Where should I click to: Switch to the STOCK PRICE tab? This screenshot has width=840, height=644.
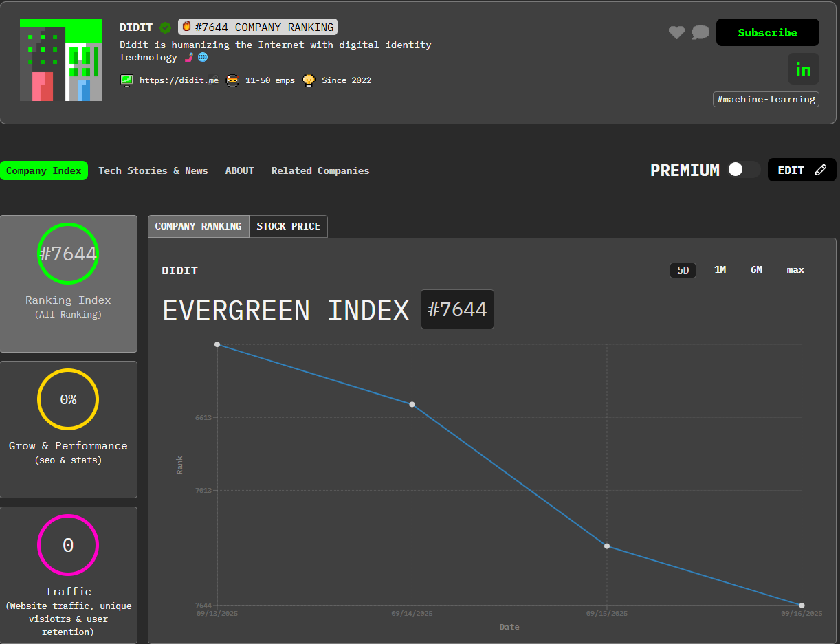(x=289, y=226)
